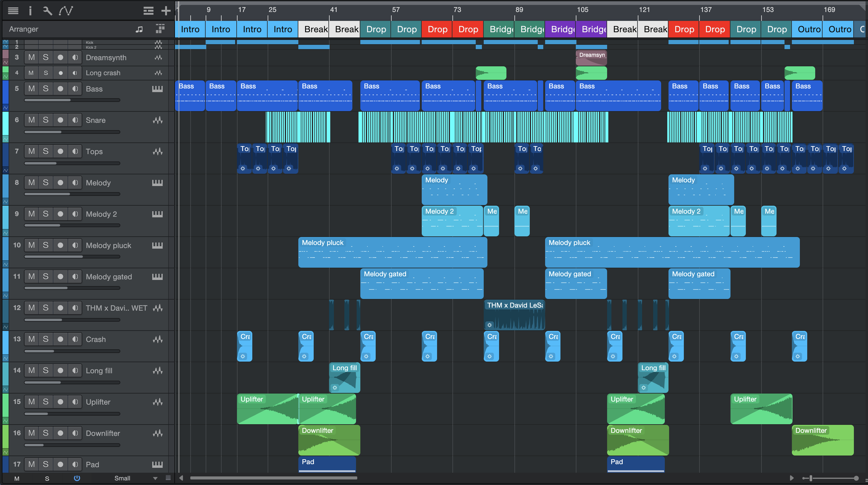Expand automation on the Downlifter track
This screenshot has width=868, height=485.
6,452
